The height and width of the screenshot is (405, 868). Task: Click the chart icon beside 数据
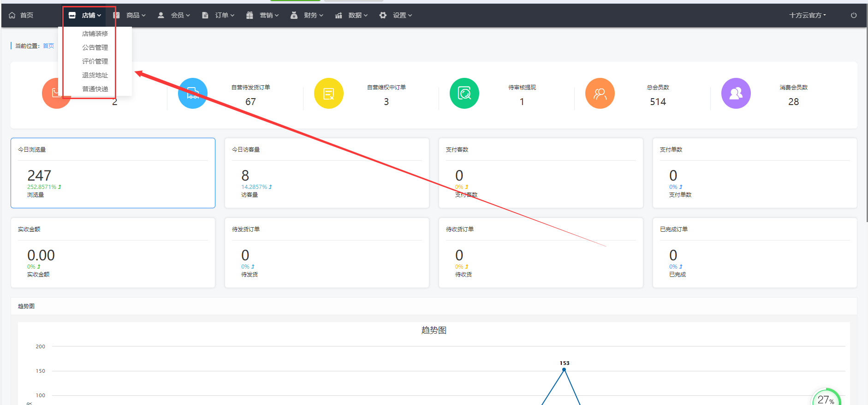coord(339,15)
